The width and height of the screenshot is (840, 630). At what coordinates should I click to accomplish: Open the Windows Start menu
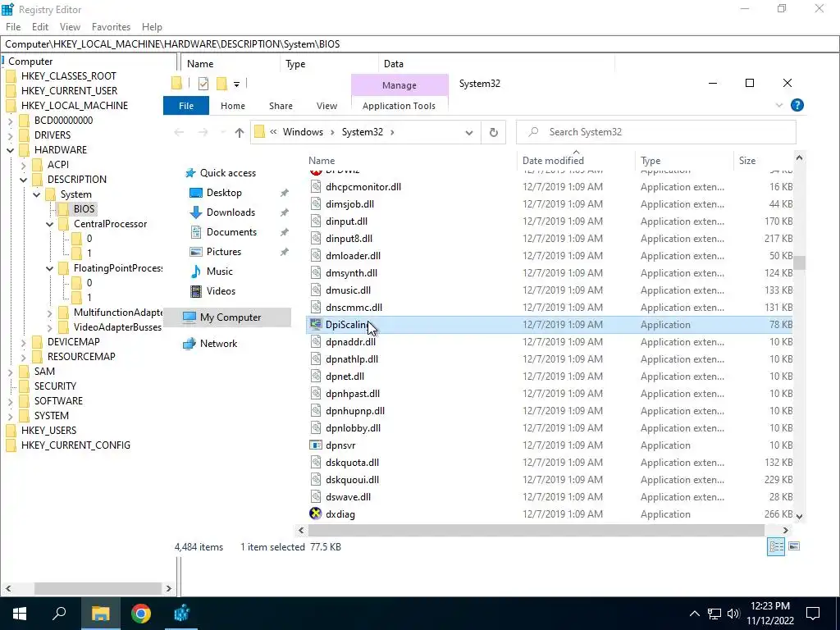click(x=20, y=614)
